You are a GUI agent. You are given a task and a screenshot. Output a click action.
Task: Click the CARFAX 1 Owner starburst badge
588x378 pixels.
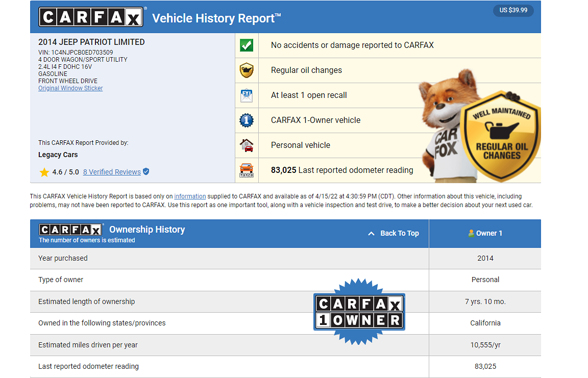[359, 312]
